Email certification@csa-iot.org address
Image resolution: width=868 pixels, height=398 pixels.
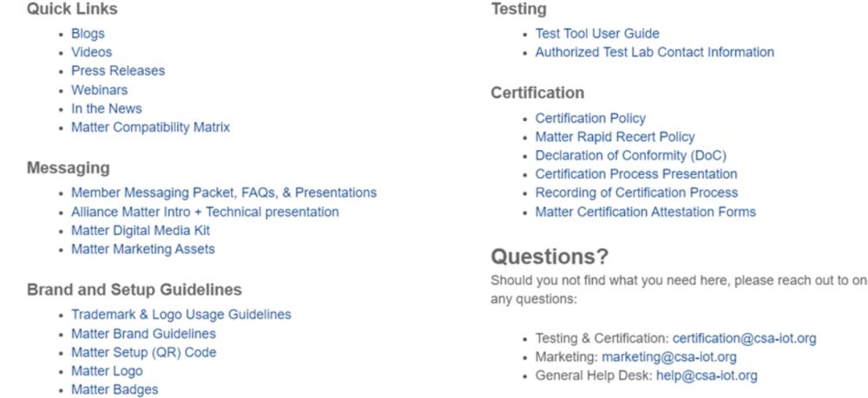[x=744, y=338]
